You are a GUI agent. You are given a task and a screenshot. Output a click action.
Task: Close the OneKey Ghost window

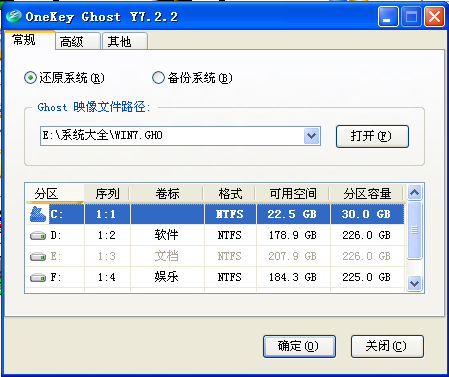[434, 17]
